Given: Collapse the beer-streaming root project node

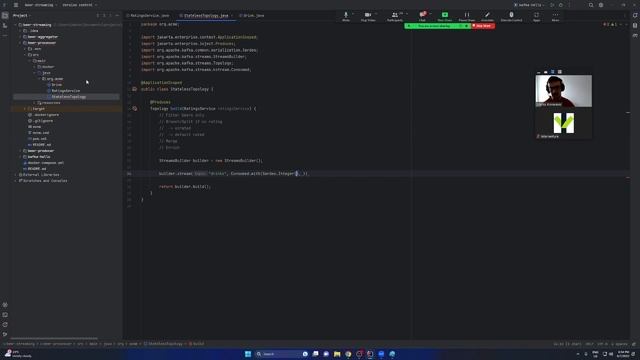Looking at the screenshot, I should (16, 25).
